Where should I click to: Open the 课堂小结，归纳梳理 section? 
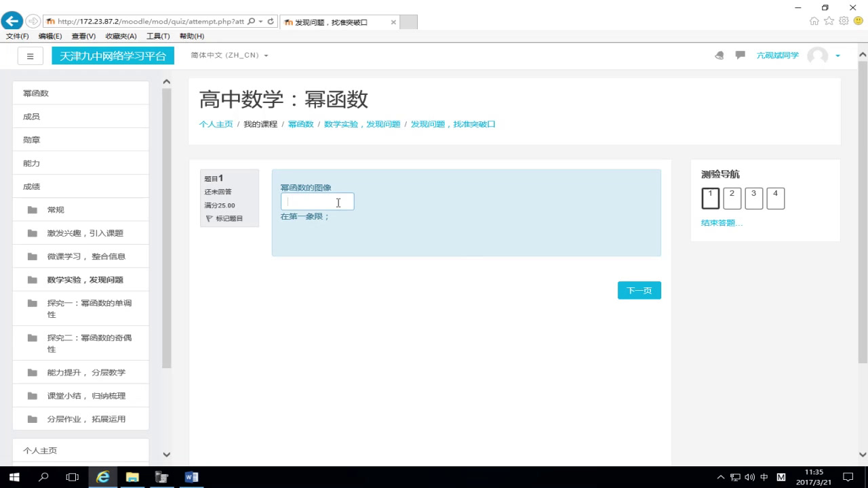pos(81,396)
